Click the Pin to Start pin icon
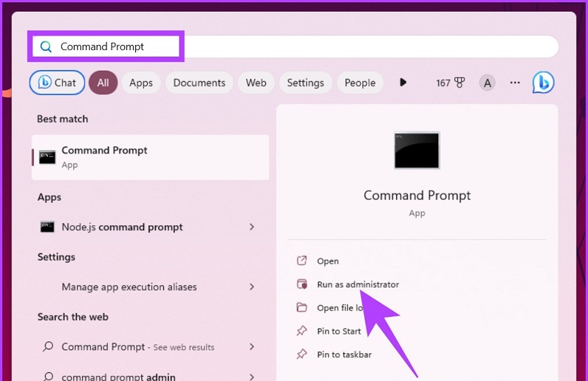This screenshot has height=381, width=588. point(302,331)
